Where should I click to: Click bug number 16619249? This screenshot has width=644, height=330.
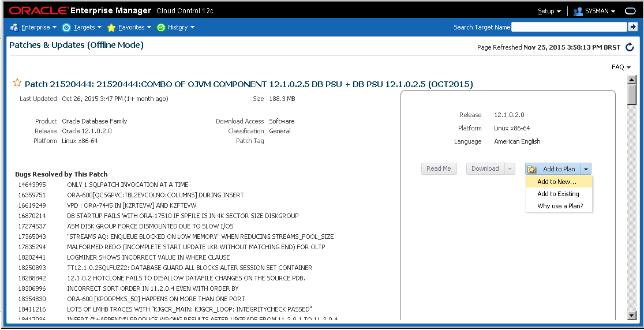[x=32, y=205]
